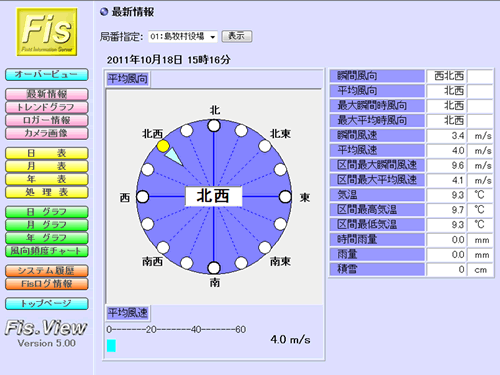Open the 風向頻度チャート wind frequency chart
The height and width of the screenshot is (375, 500).
[47, 251]
